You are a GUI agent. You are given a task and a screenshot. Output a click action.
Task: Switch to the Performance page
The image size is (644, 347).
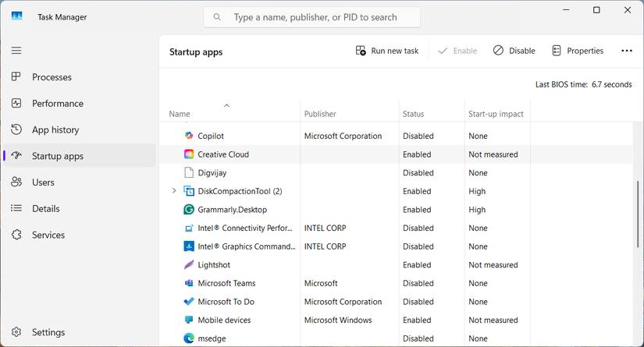tap(80, 104)
